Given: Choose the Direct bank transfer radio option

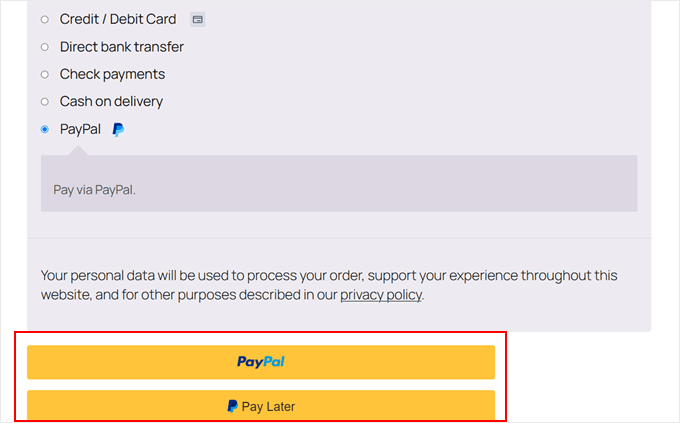Looking at the screenshot, I should point(44,47).
